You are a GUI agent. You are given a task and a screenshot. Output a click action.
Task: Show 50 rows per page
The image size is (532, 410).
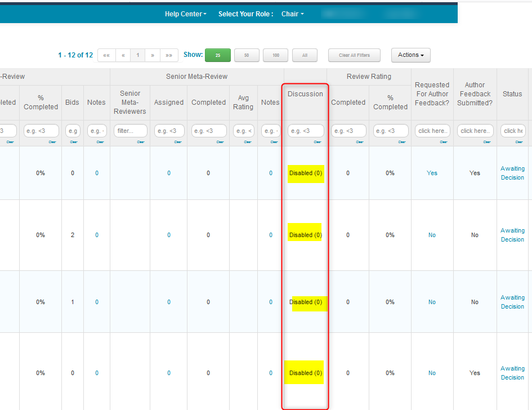[x=247, y=55]
